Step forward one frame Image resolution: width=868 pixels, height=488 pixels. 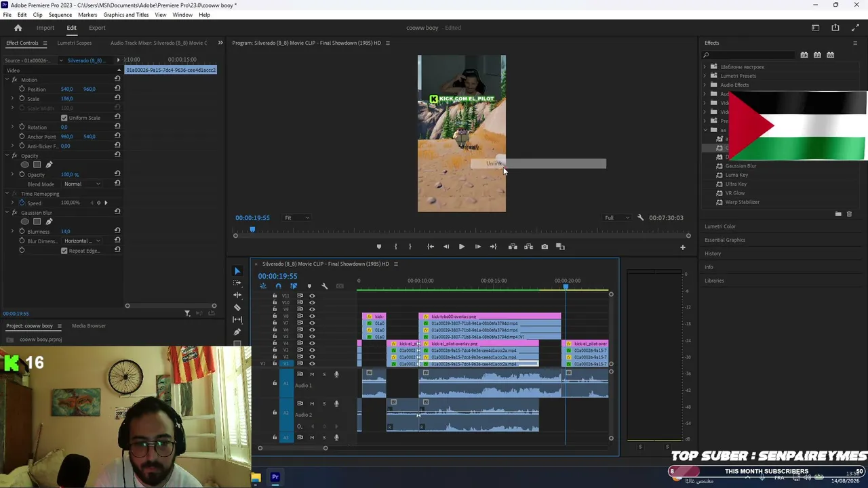477,247
